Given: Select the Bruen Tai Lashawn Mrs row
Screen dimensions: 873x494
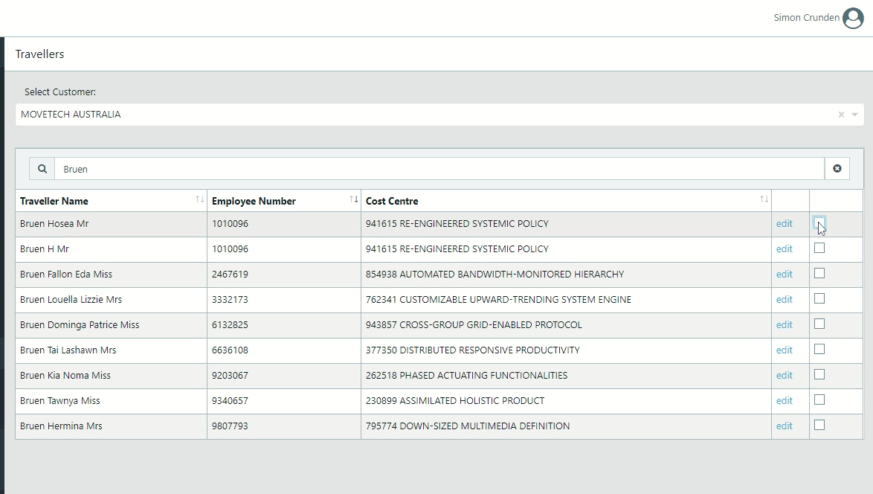Looking at the screenshot, I should (x=100, y=350).
